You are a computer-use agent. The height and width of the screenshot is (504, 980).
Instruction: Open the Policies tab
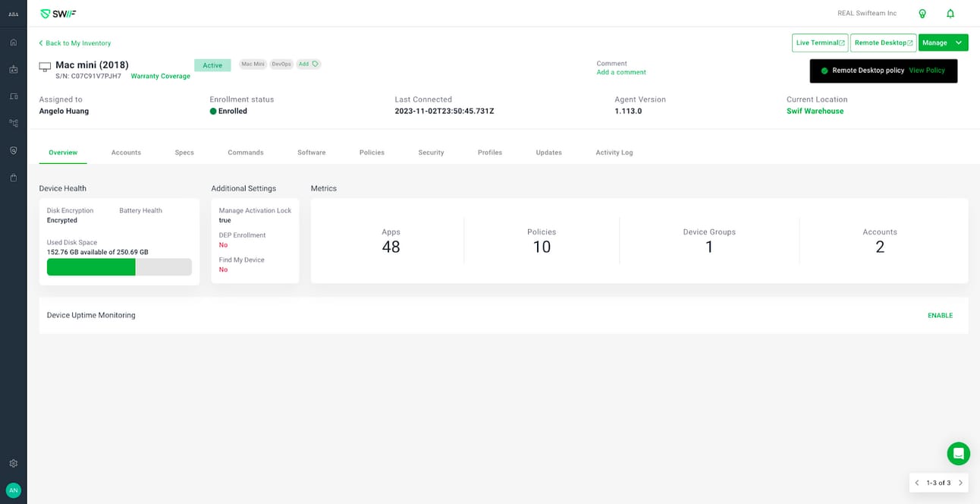[372, 153]
